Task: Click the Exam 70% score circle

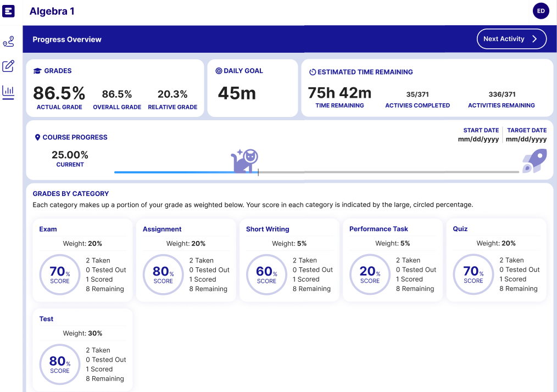Action: tap(59, 273)
